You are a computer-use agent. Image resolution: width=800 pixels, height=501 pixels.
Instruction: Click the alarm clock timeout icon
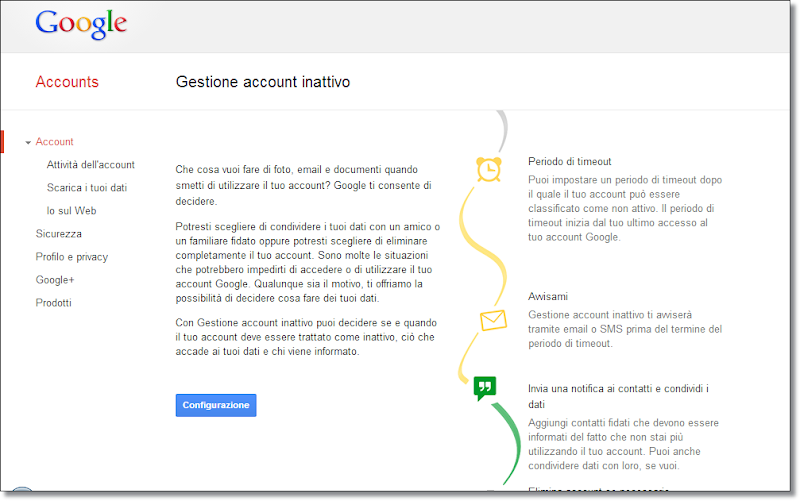click(489, 169)
